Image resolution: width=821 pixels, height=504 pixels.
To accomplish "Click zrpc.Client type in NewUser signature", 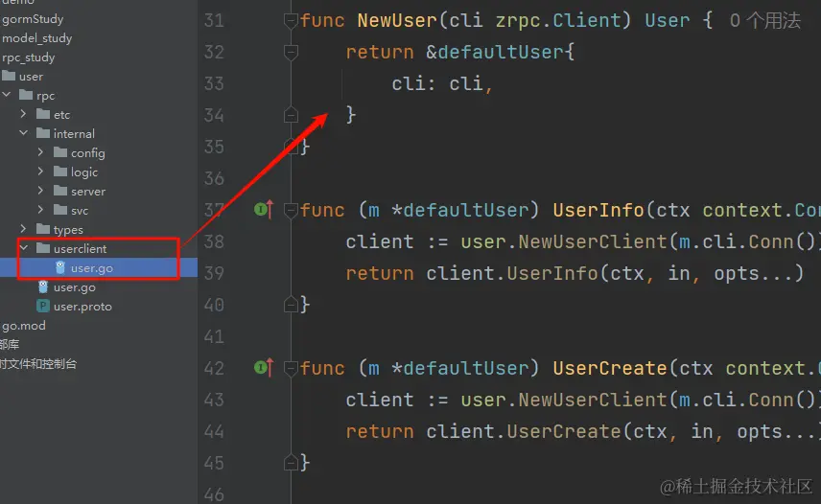I will click(558, 20).
